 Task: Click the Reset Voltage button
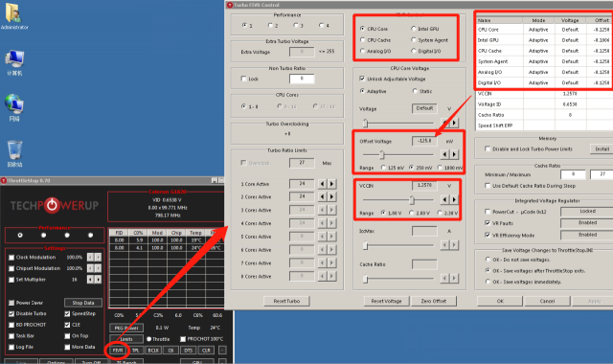(386, 301)
